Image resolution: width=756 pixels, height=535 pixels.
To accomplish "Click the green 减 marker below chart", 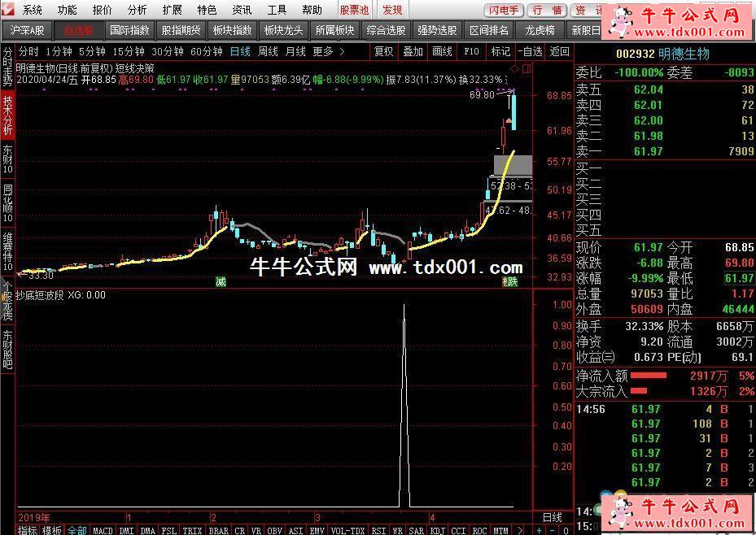I will (221, 281).
